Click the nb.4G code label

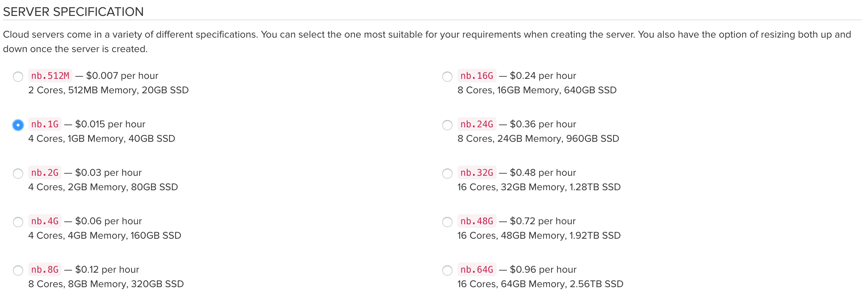click(45, 221)
